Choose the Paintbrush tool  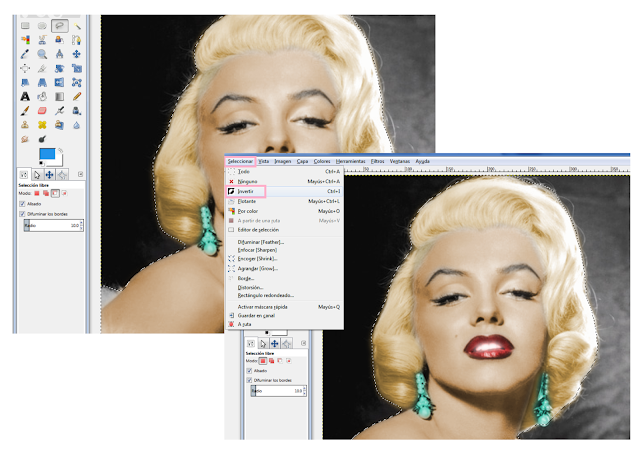[25, 111]
